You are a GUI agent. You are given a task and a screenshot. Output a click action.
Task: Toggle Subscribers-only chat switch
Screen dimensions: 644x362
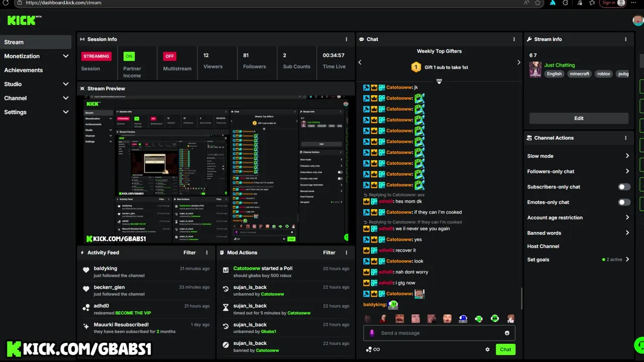(x=623, y=187)
